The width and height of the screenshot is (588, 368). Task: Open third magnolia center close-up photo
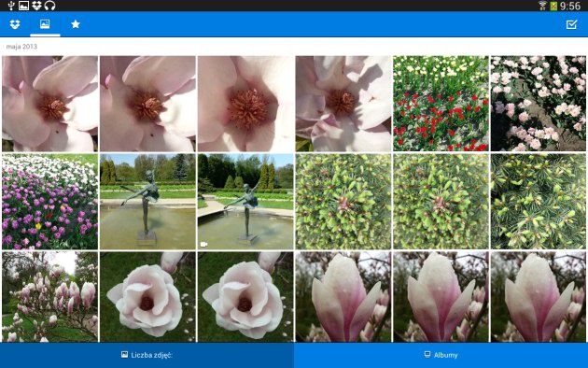click(x=245, y=104)
